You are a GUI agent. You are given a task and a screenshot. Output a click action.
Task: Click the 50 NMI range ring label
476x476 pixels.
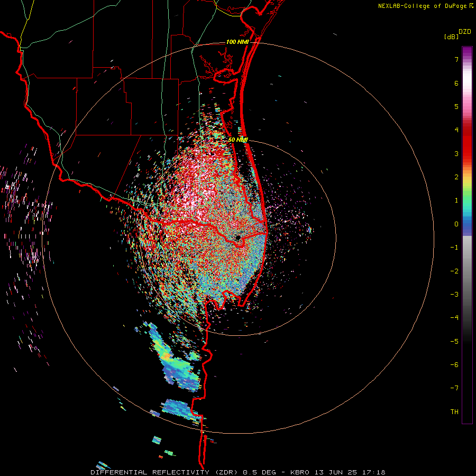[238, 140]
